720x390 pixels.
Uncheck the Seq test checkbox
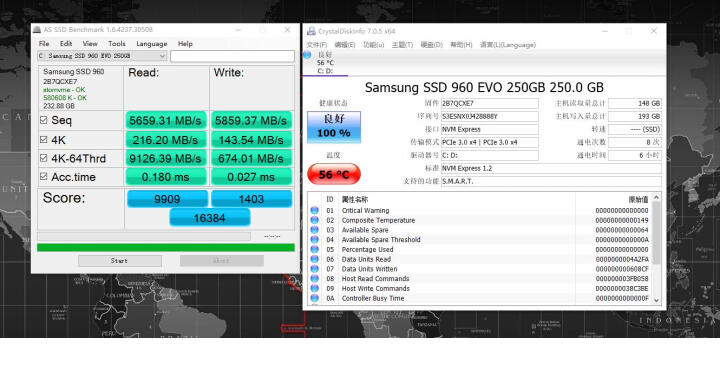[x=44, y=120]
